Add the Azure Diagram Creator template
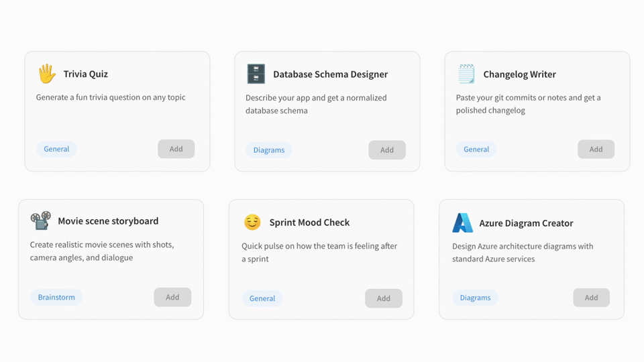 591,298
